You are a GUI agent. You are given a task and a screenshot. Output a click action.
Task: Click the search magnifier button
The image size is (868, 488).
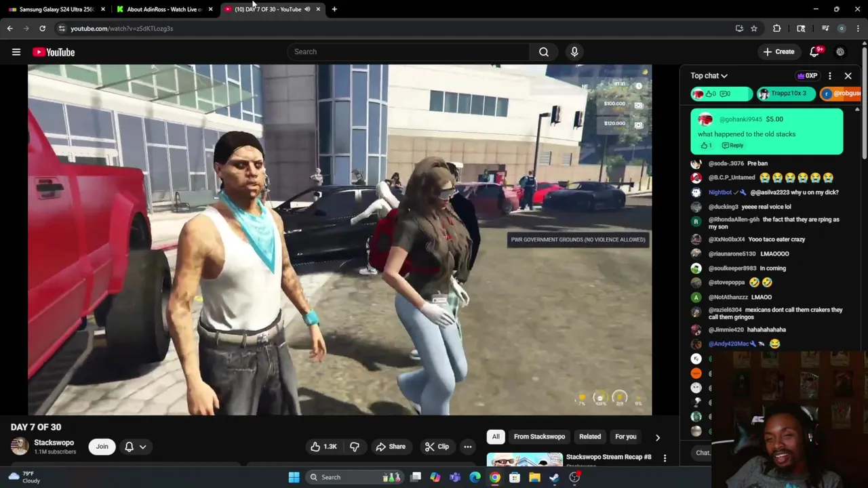544,52
